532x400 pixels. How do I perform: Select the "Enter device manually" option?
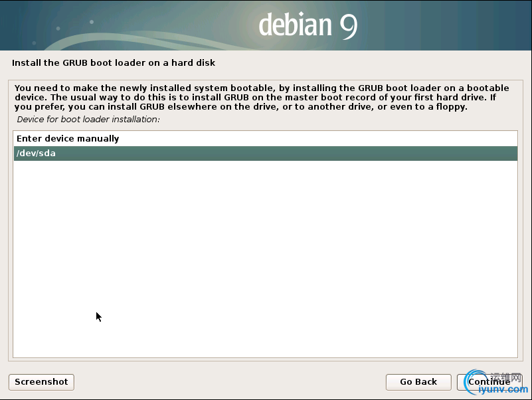(x=265, y=139)
